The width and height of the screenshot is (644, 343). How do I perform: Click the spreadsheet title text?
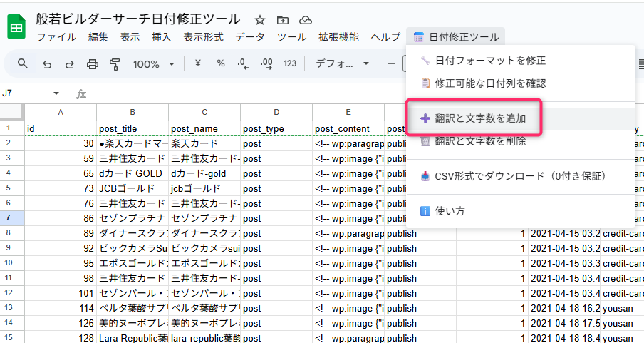(137, 19)
